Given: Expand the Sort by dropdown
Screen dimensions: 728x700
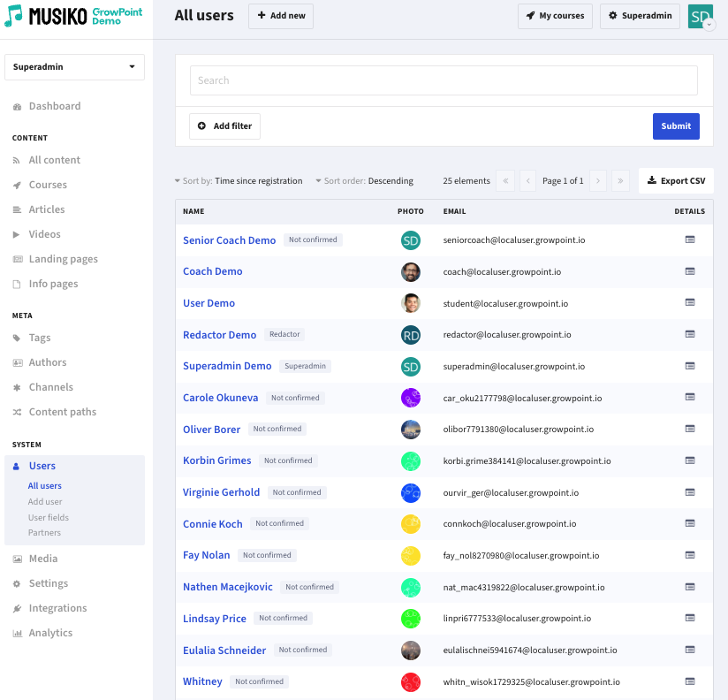Looking at the screenshot, I should [x=239, y=181].
